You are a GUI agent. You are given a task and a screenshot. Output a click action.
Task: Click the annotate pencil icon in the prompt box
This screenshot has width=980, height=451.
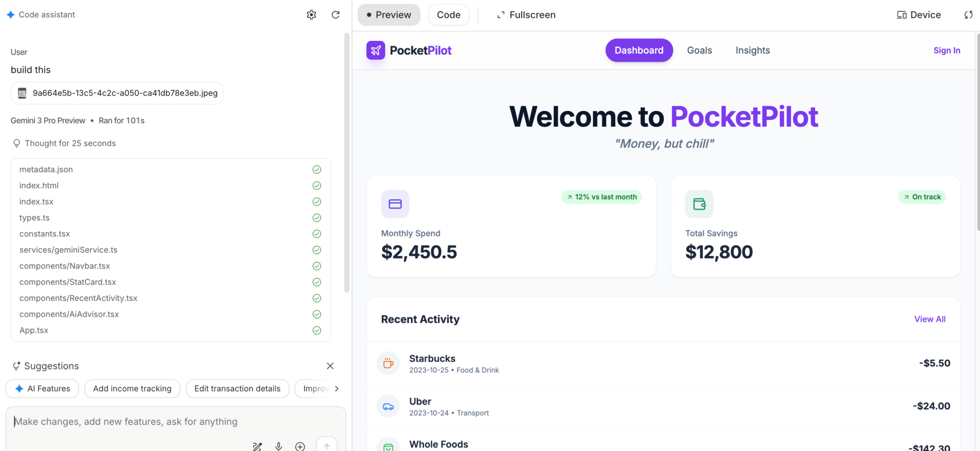(x=257, y=446)
